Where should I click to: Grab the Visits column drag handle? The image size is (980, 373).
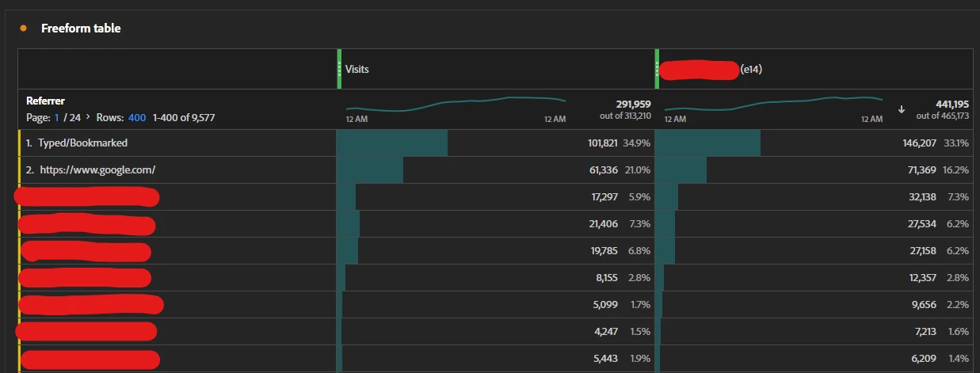[339, 69]
